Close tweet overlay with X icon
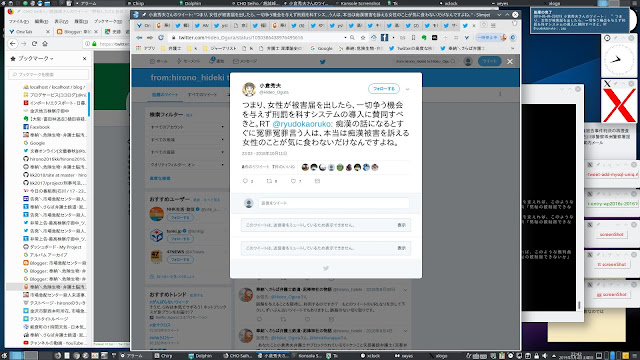The height and width of the screenshot is (360, 640). (510, 61)
